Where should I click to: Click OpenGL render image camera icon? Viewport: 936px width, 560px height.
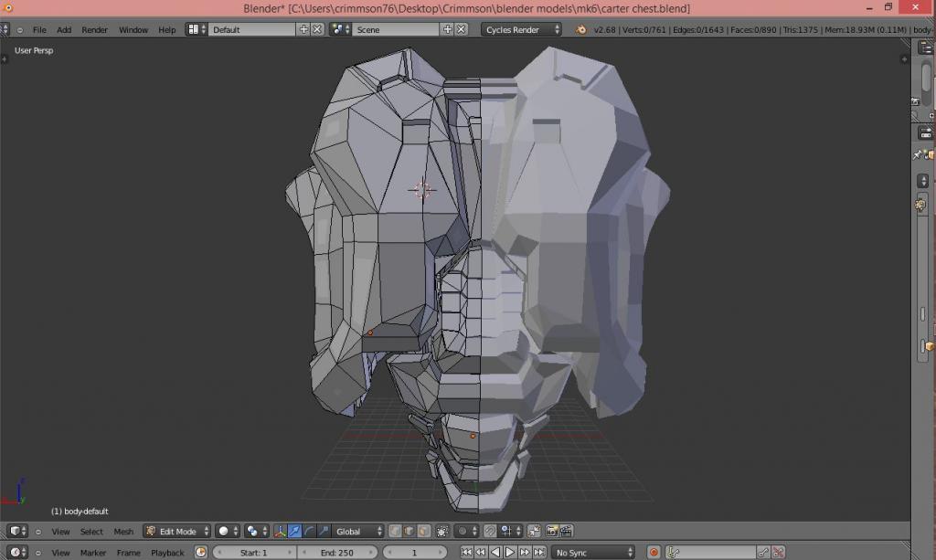click(x=552, y=531)
